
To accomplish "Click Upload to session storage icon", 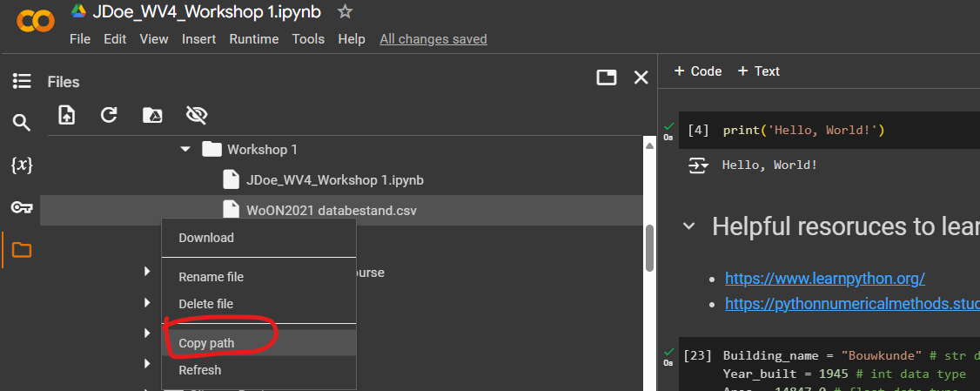I will point(67,115).
